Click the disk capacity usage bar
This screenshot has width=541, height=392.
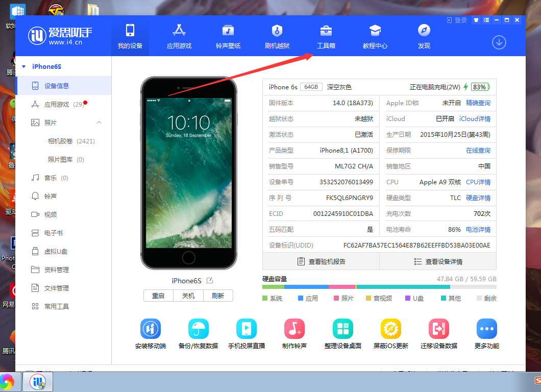379,287
